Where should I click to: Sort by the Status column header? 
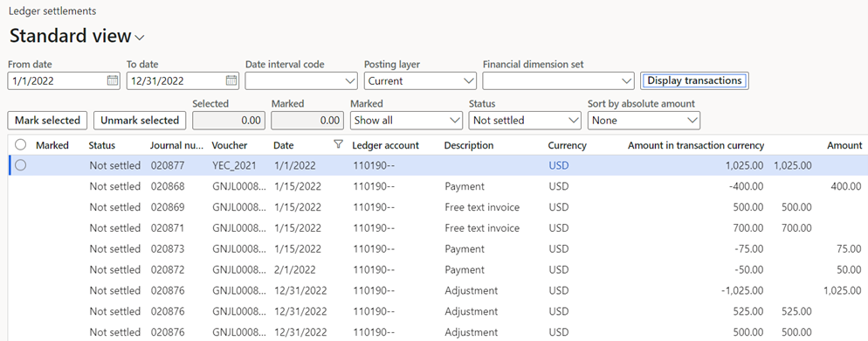pyautogui.click(x=102, y=145)
